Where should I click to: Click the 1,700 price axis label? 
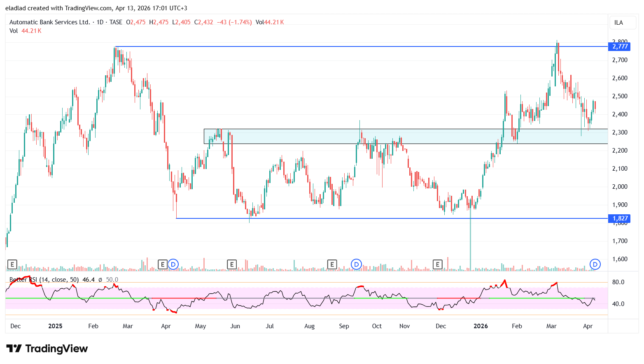(620, 241)
